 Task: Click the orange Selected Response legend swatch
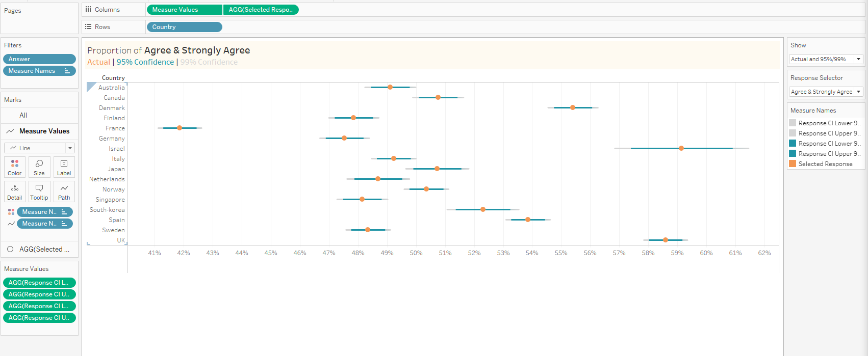pyautogui.click(x=793, y=163)
